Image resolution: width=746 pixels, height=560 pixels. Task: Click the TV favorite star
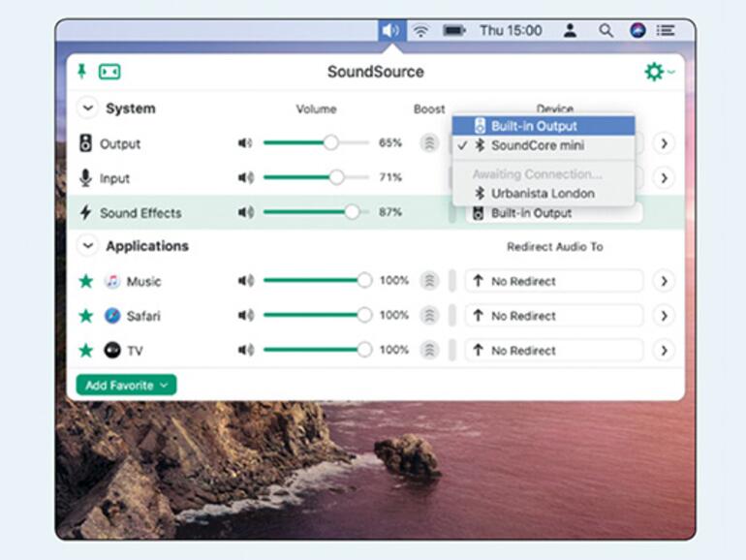pos(86,350)
